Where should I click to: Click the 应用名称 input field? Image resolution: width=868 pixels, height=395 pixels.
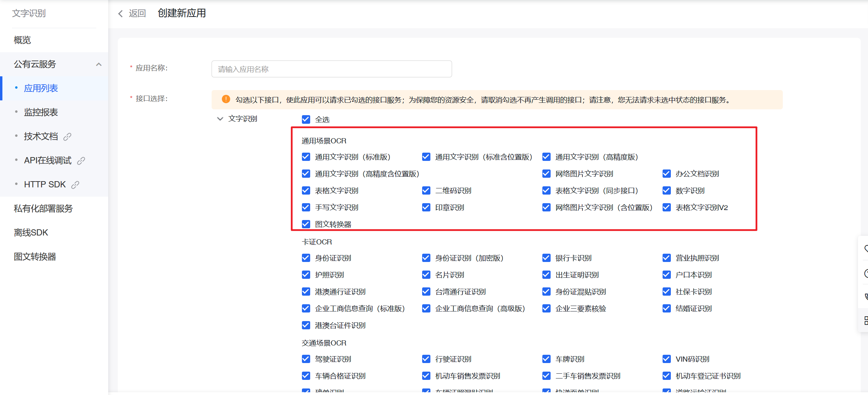click(x=331, y=69)
